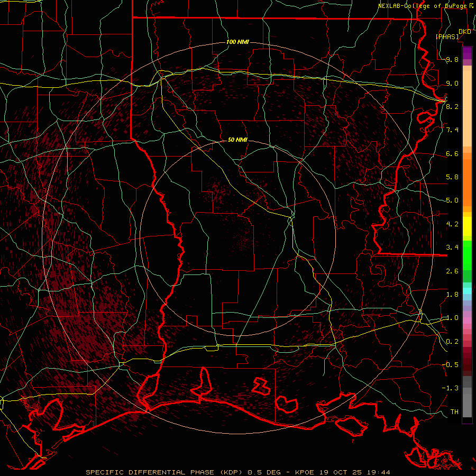
Task: Click the 50 NMI range ring label
Action: (x=237, y=140)
